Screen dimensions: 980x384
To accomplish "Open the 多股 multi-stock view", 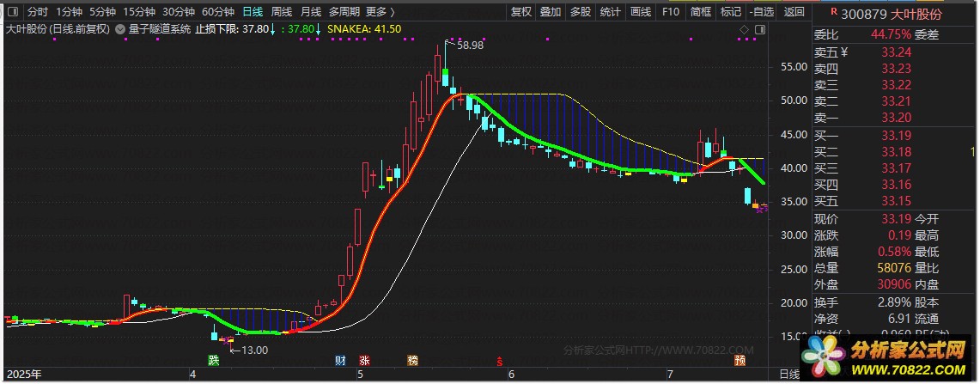I will tap(581, 11).
